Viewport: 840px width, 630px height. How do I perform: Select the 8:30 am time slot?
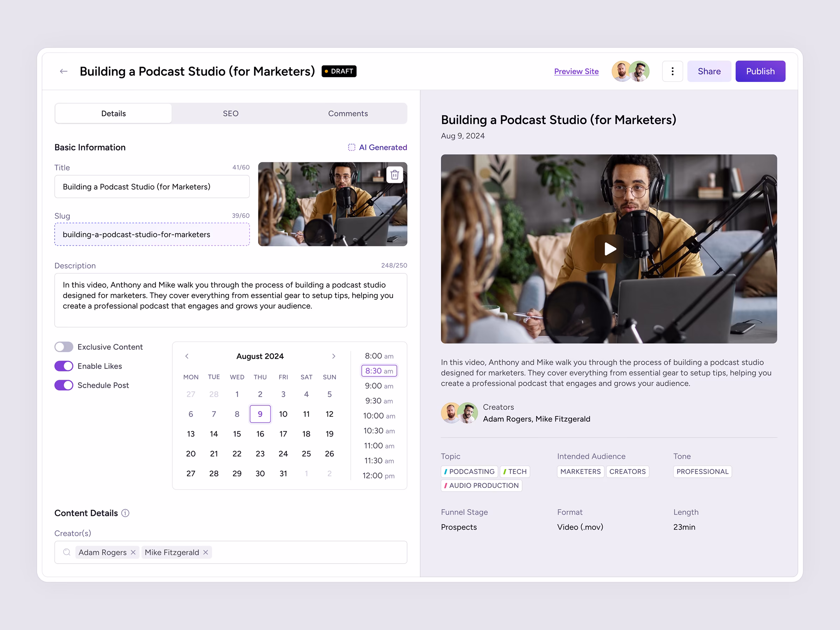pyautogui.click(x=379, y=371)
